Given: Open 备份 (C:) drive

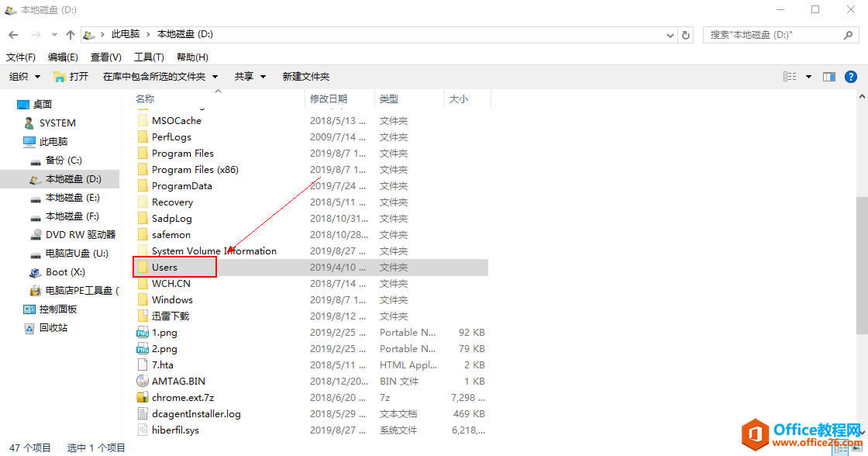Looking at the screenshot, I should click(x=63, y=160).
